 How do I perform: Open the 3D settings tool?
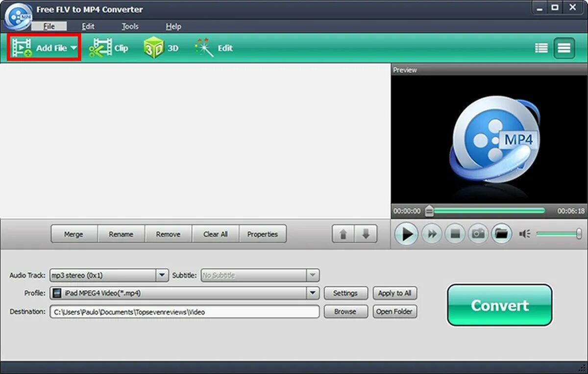[x=161, y=48]
